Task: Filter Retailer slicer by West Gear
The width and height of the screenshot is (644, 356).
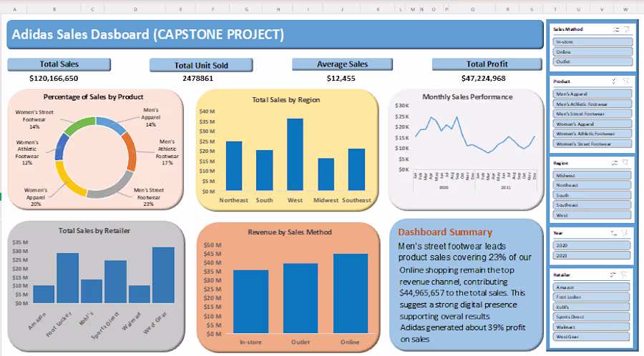Action: [591, 336]
